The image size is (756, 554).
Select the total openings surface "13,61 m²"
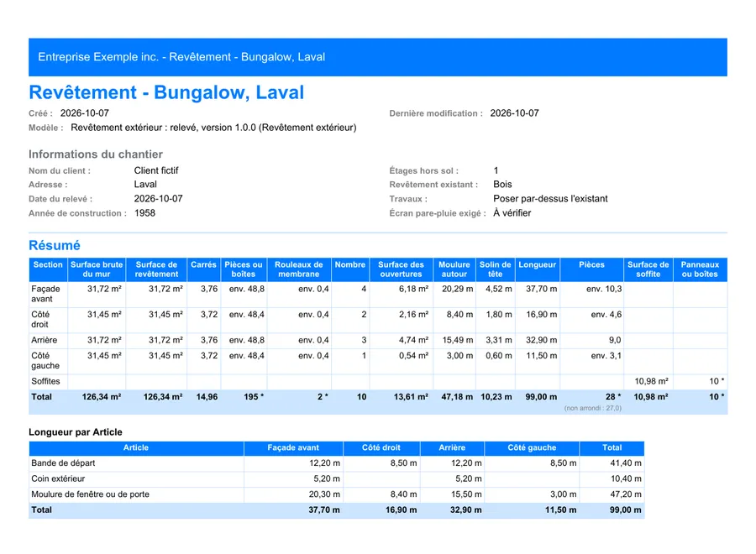click(411, 397)
